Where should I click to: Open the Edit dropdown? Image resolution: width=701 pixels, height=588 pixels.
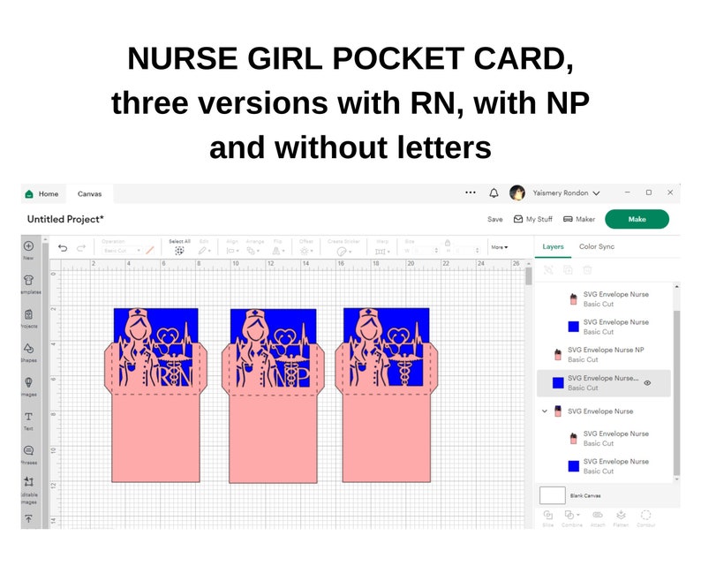pos(204,251)
